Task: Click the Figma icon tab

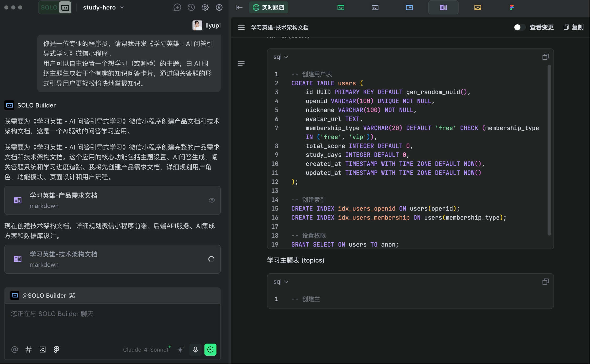Action: coord(512,7)
